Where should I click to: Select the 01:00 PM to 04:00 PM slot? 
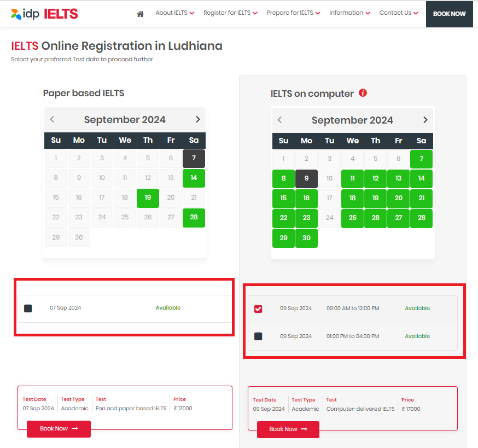tap(258, 336)
